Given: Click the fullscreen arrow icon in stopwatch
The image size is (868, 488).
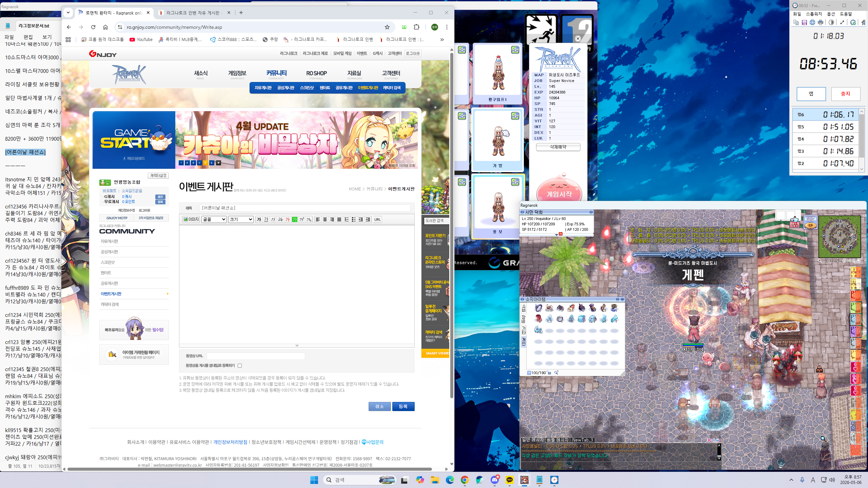Looking at the screenshot, I should 842,22.
